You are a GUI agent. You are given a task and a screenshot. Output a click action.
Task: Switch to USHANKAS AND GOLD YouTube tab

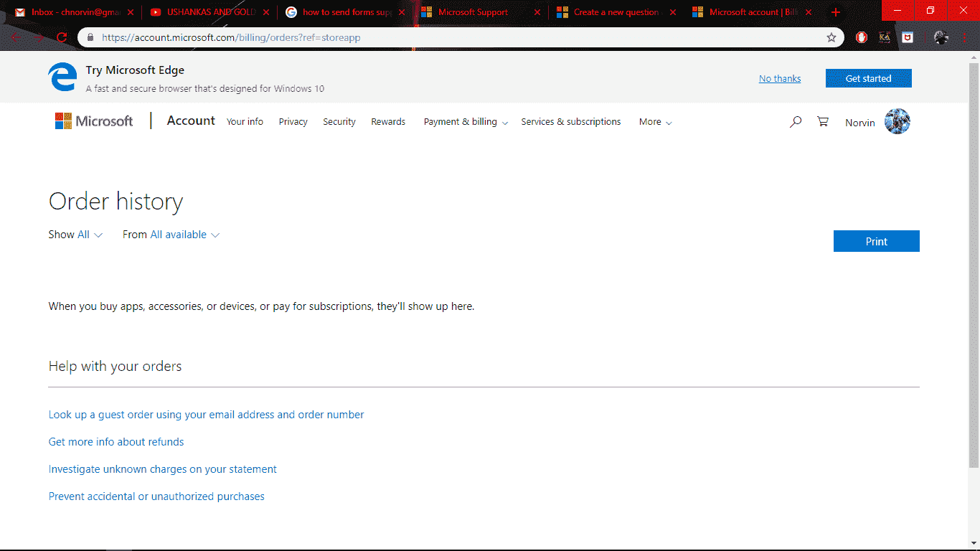(x=210, y=12)
